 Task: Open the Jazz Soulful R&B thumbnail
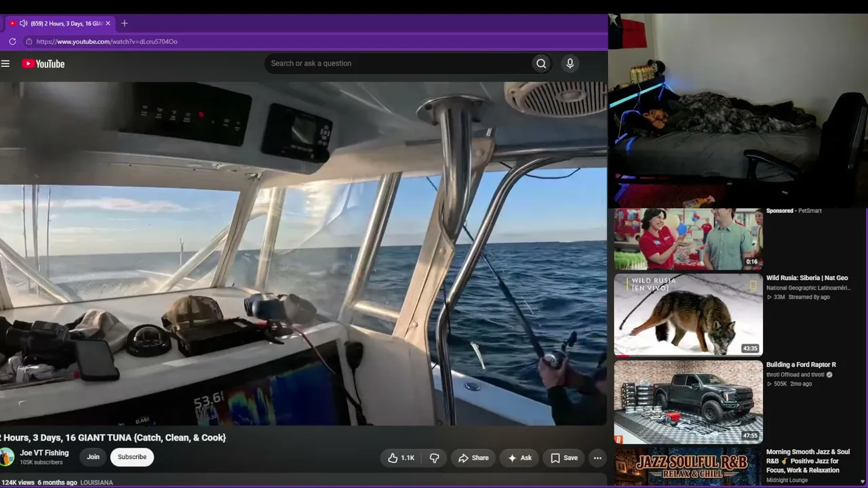688,466
